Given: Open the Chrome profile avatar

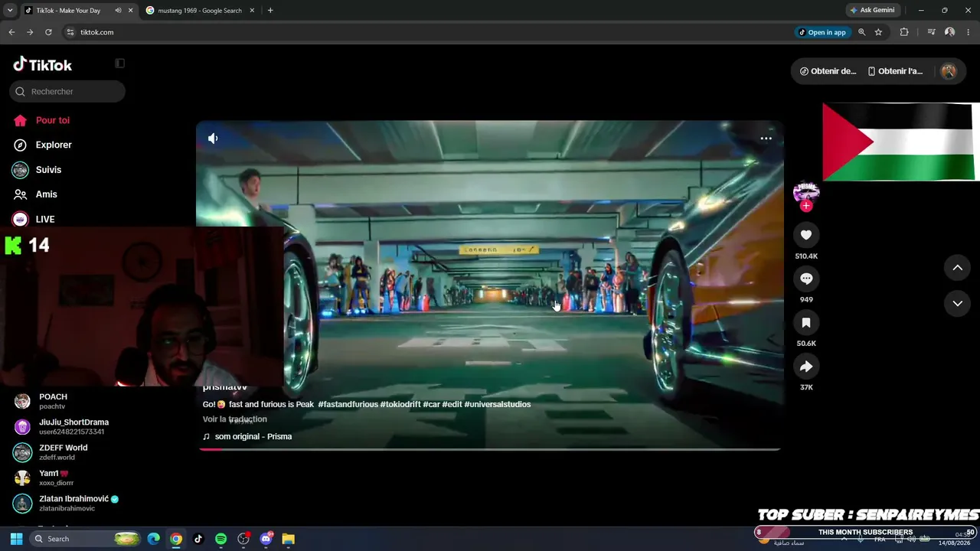Looking at the screenshot, I should [x=949, y=32].
